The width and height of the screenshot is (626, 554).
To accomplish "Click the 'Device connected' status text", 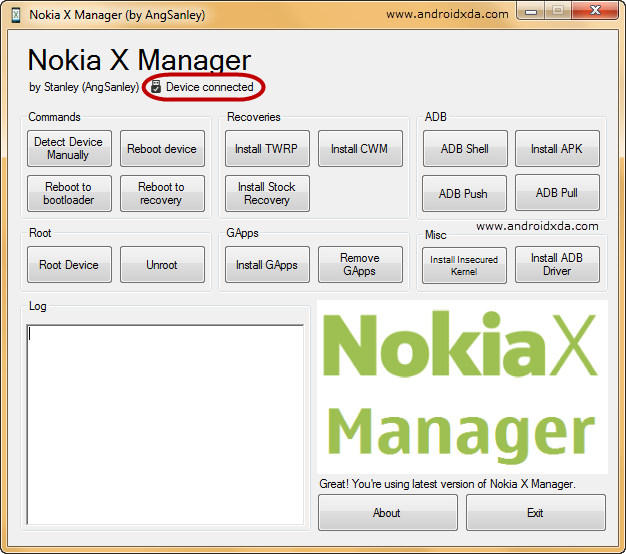I will point(210,87).
